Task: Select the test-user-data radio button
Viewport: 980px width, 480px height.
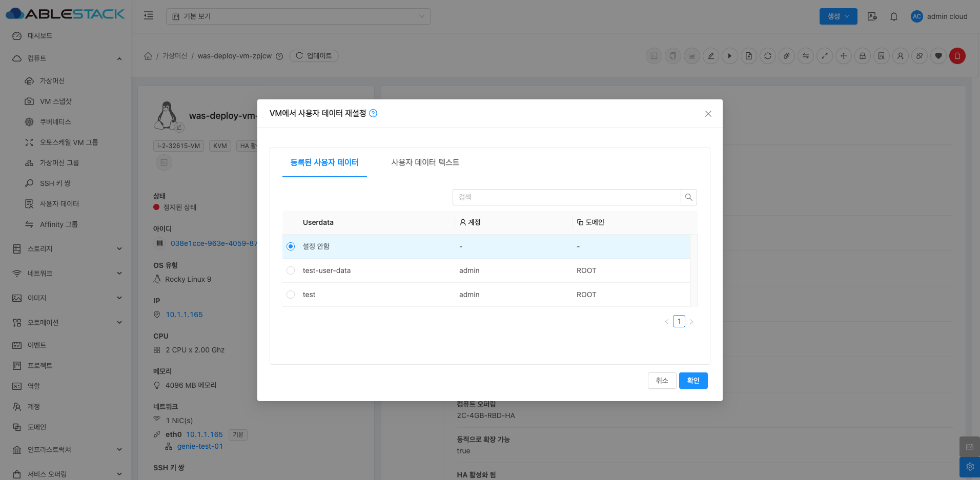Action: point(291,270)
